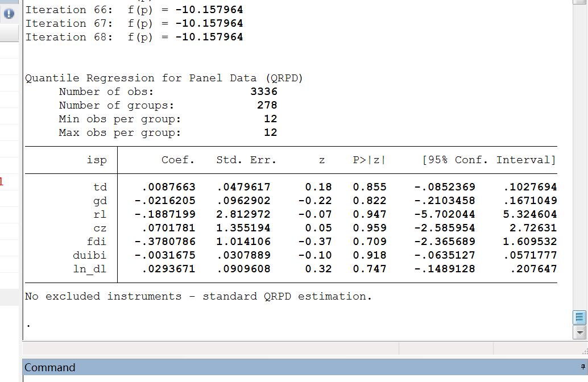The image size is (588, 382).
Task: Click the Quantile Regression for Panel Data title
Action: click(164, 78)
